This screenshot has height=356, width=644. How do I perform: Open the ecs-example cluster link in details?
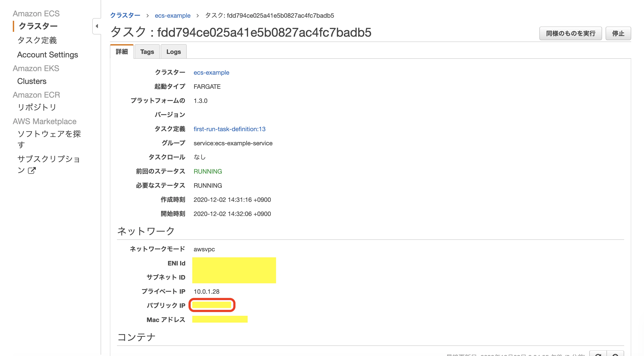pos(211,73)
